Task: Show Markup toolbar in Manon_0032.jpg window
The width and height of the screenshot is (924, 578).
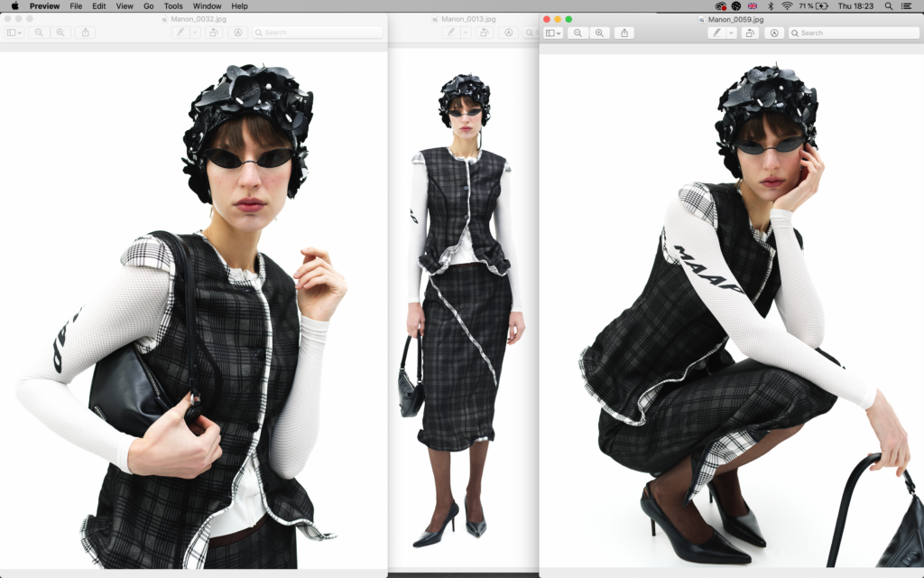Action: tap(238, 33)
